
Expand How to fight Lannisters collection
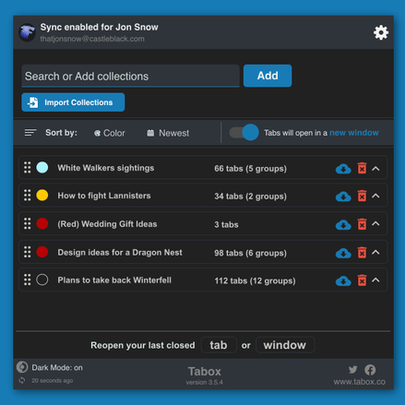tap(376, 196)
